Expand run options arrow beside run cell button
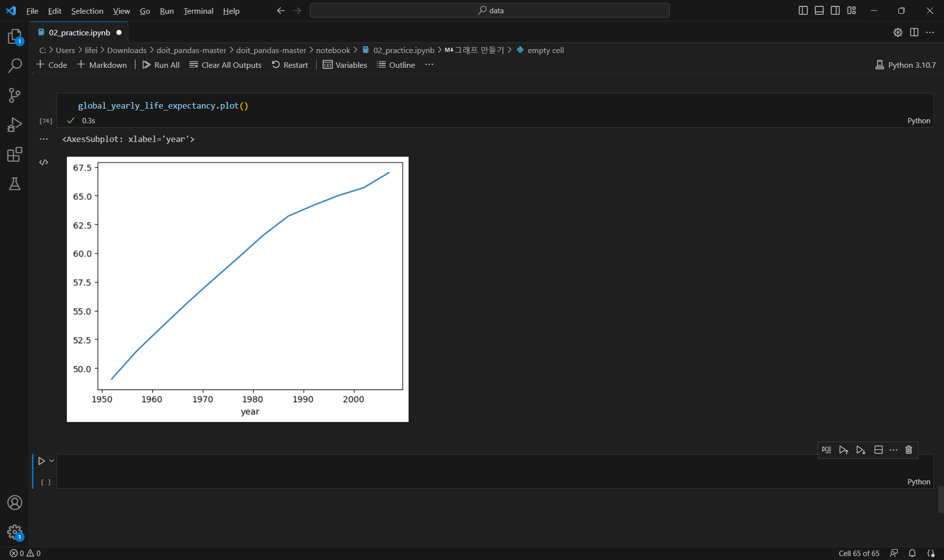This screenshot has width=944, height=560. point(52,461)
